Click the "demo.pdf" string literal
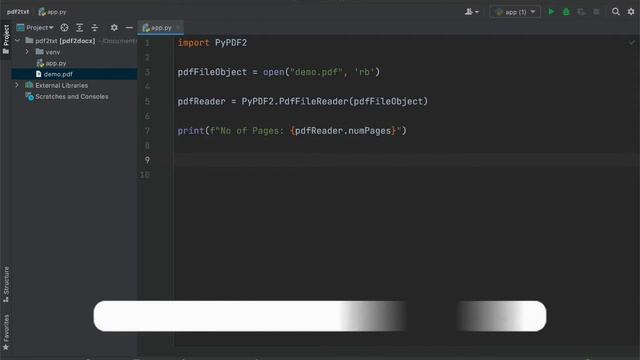This screenshot has height=360, width=640. [x=316, y=72]
